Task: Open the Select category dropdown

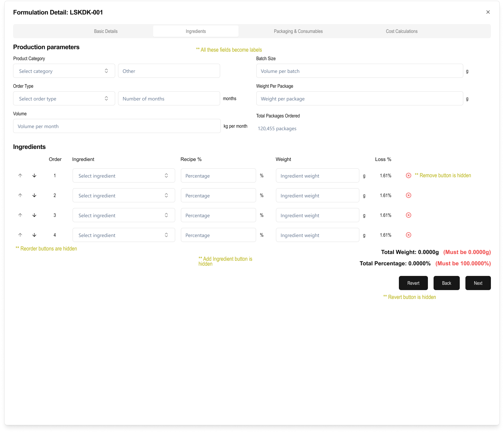Action: tap(64, 71)
